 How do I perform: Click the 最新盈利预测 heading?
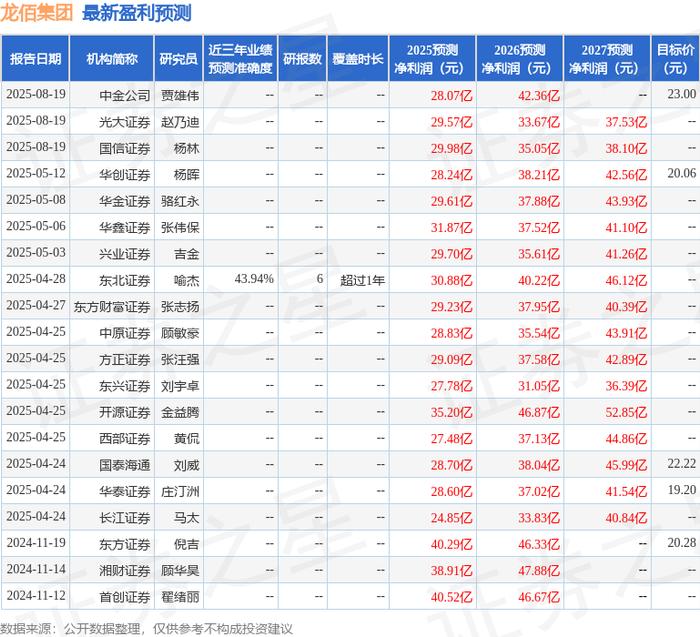coord(137,12)
